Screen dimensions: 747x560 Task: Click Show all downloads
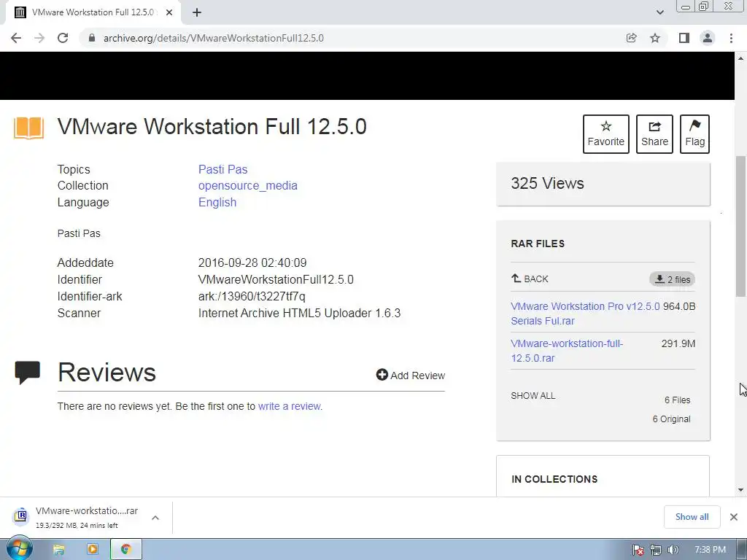(x=692, y=517)
